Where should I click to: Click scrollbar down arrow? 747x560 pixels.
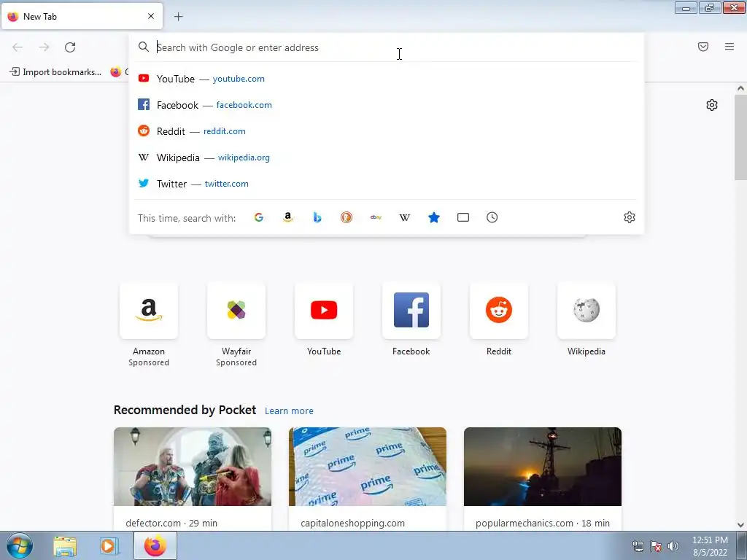coord(740,525)
